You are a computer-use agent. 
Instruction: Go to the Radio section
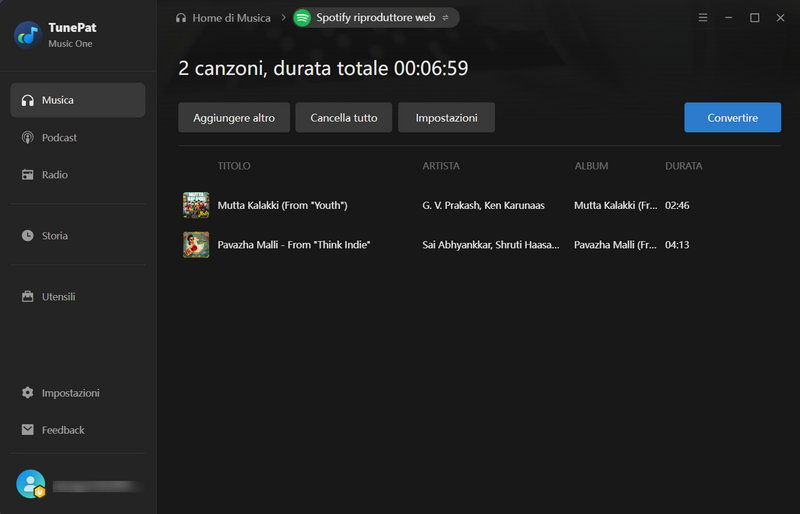pos(78,175)
